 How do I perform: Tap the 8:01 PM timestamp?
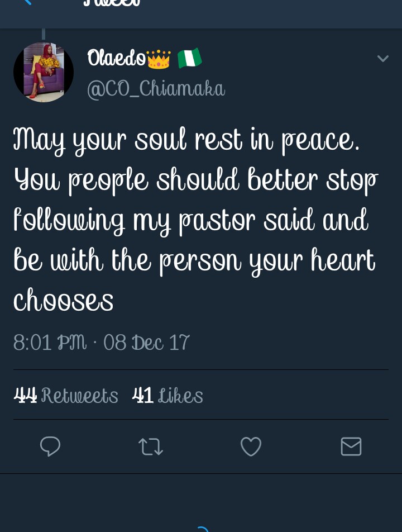(50, 342)
